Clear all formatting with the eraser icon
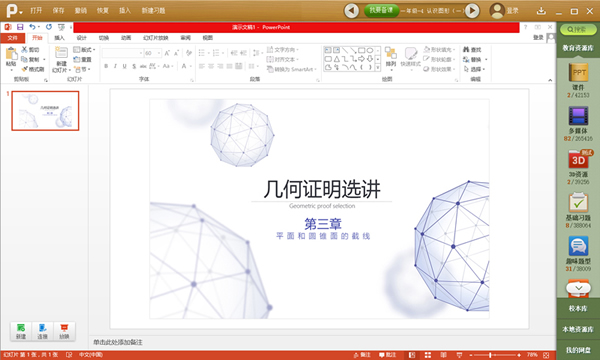The width and height of the screenshot is (600, 360). pos(189,53)
